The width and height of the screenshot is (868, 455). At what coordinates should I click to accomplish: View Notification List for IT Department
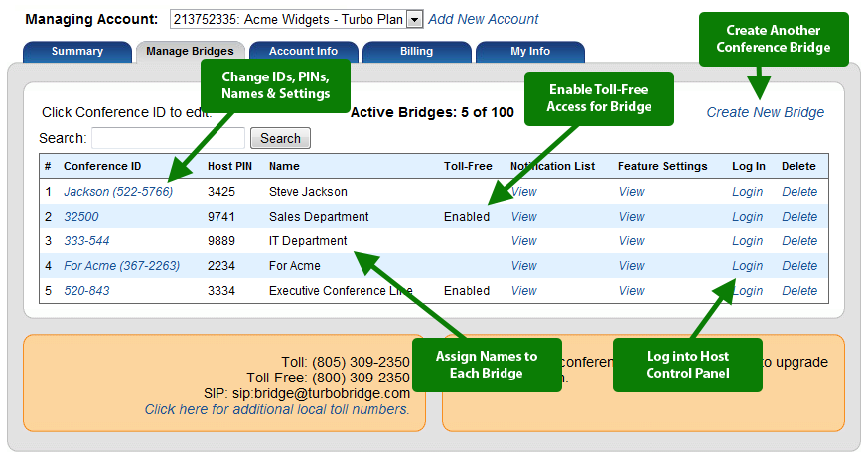point(523,241)
